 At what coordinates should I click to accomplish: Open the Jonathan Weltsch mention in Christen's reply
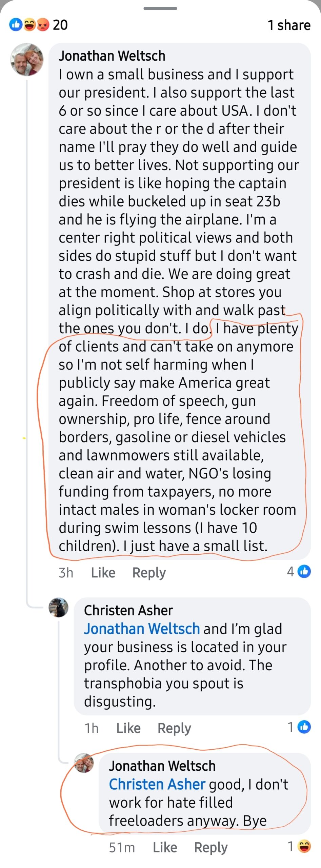[142, 629]
